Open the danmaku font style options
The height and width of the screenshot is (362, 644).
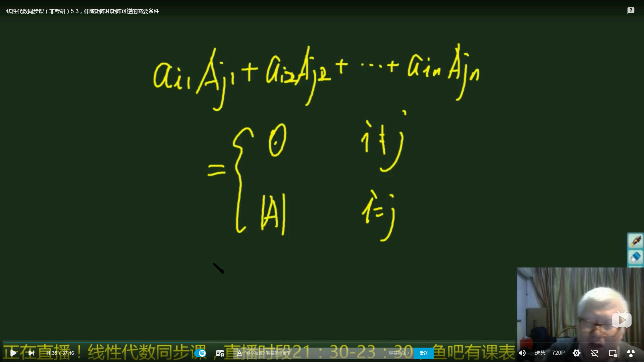(x=239, y=353)
